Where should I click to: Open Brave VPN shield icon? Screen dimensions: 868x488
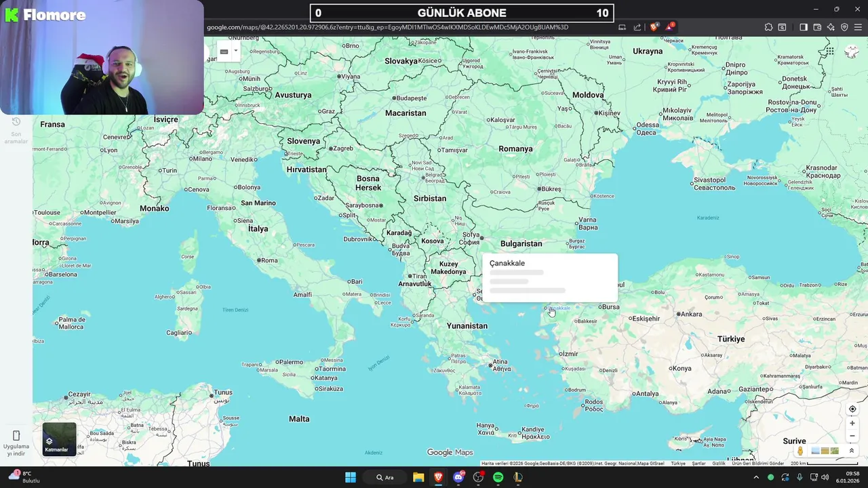pos(844,27)
